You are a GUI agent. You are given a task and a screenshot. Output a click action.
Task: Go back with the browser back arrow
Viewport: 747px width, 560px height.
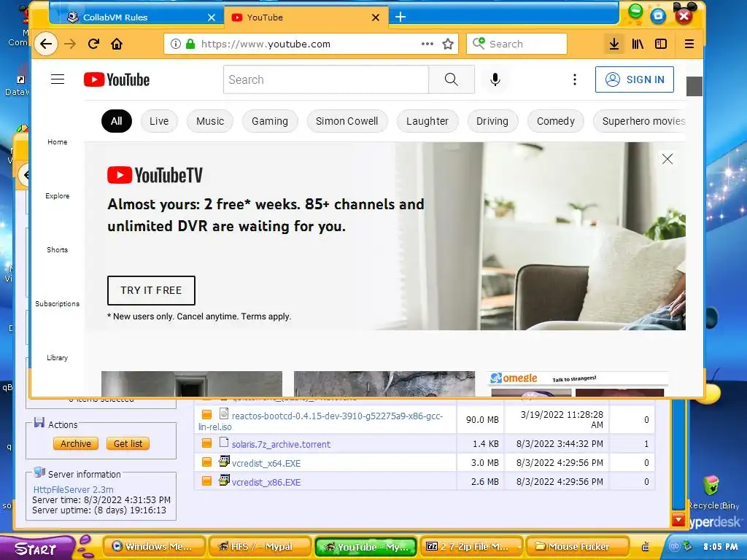pos(46,44)
